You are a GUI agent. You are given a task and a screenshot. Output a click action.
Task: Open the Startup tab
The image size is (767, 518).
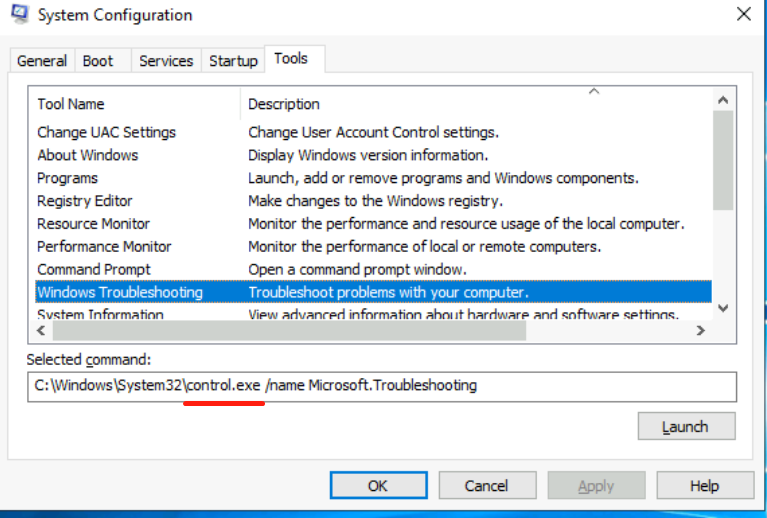coord(233,61)
